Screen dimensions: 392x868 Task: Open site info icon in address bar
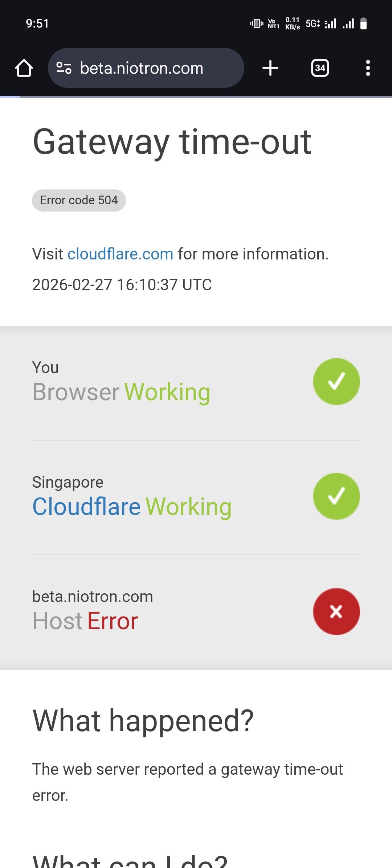coord(64,68)
